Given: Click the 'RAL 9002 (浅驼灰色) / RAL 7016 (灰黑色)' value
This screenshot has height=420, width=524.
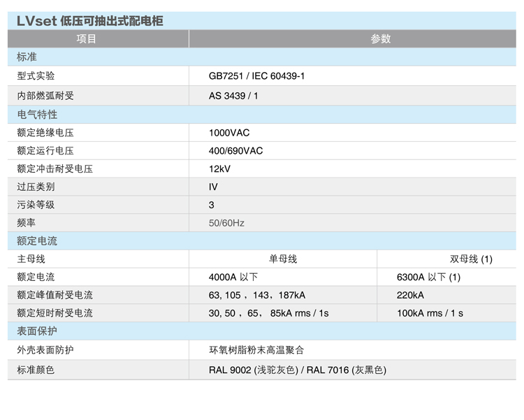Looking at the screenshot, I should (298, 370).
